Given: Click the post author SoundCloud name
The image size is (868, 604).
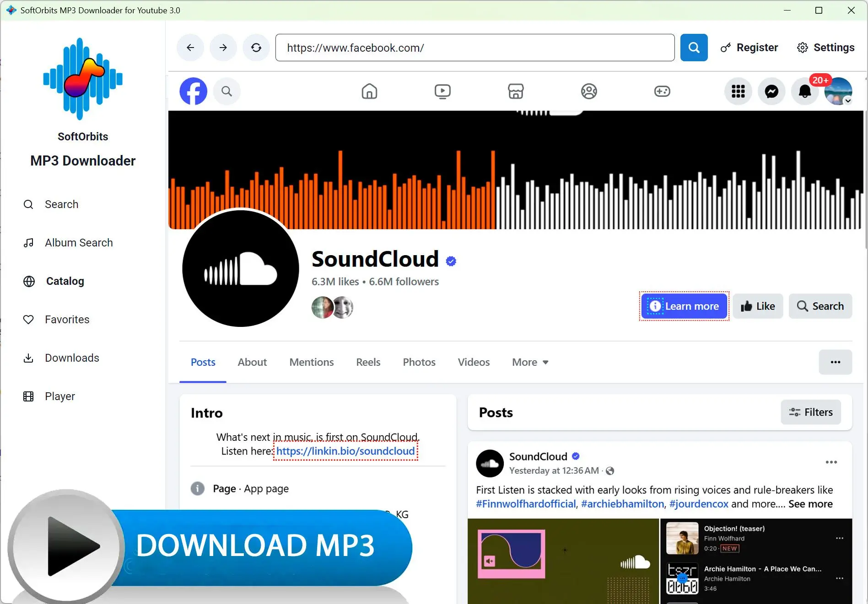Looking at the screenshot, I should pos(538,456).
